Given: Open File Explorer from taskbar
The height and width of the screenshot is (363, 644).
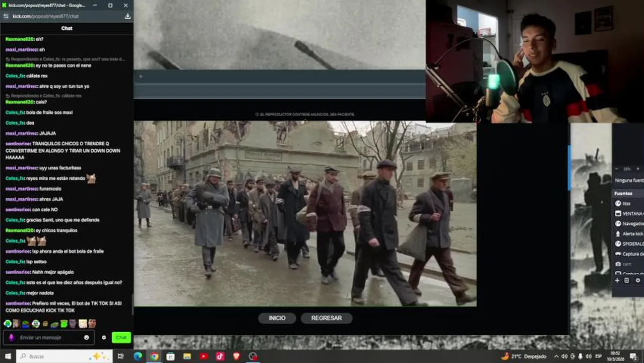Looking at the screenshot, I should pyautogui.click(x=187, y=356).
